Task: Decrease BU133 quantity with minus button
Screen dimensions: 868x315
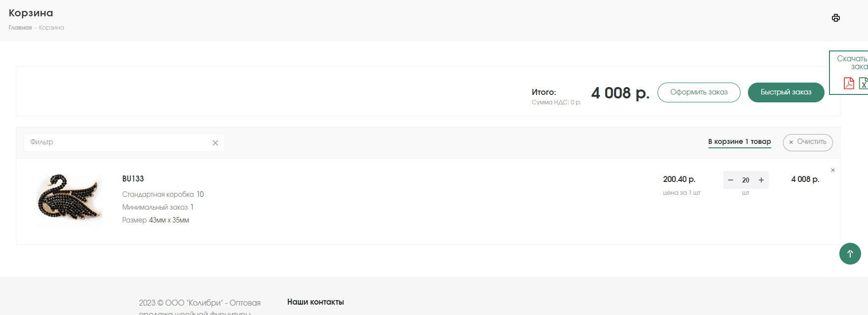Action: [730, 180]
